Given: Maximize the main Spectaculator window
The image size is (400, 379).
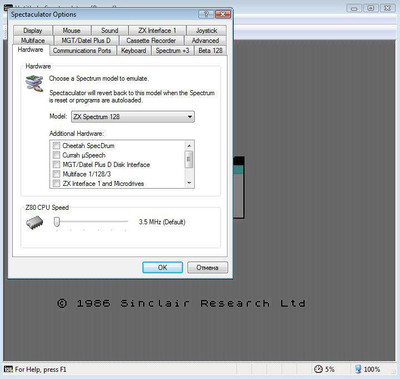Looking at the screenshot, I should (371, 8).
